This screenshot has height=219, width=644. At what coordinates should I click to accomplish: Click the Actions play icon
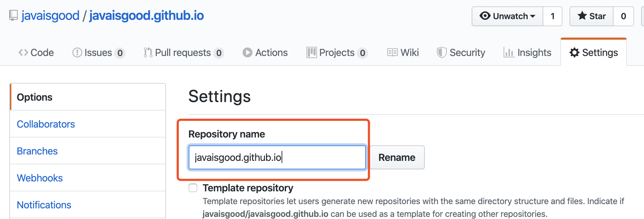tap(247, 52)
